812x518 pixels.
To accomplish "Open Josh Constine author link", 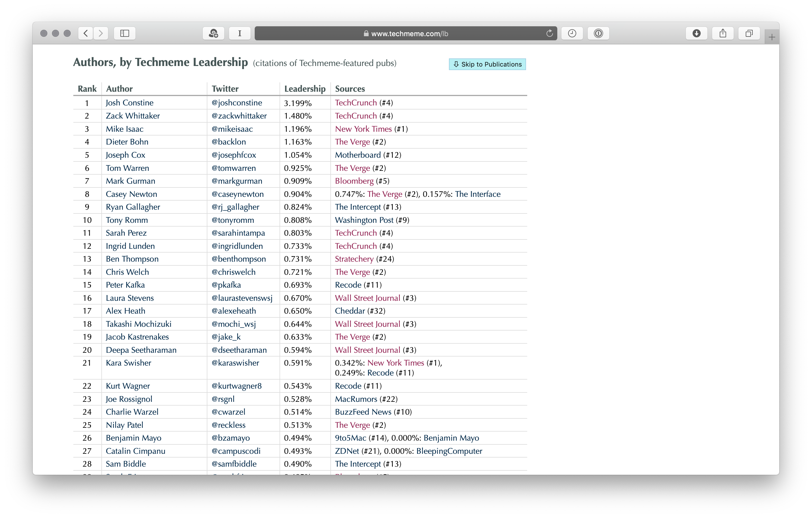I will click(x=129, y=103).
